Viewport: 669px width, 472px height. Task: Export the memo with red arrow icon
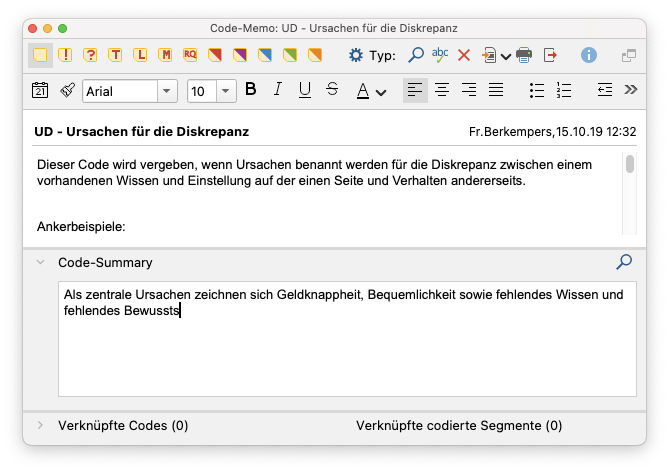pos(550,55)
